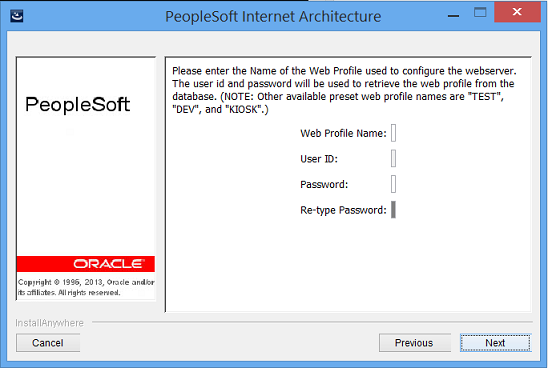Viewport: 548px width, 368px height.
Task: Activate the Re-type Password field
Action: 393,210
